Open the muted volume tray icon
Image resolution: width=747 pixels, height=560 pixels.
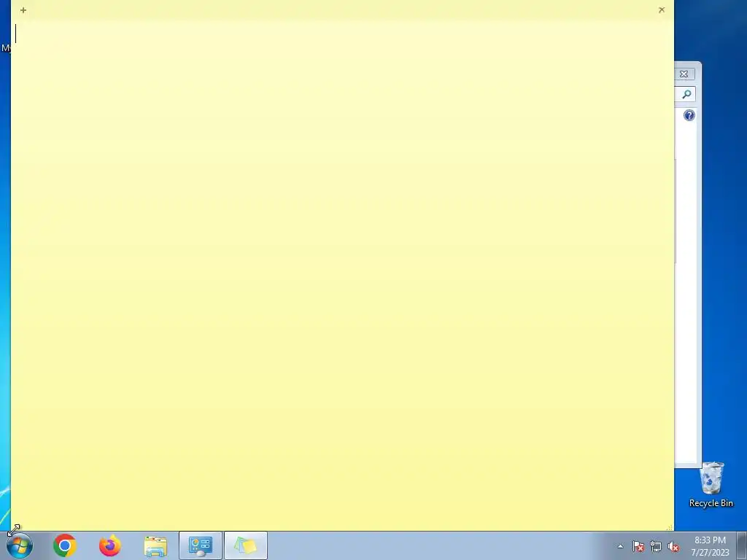tap(673, 546)
